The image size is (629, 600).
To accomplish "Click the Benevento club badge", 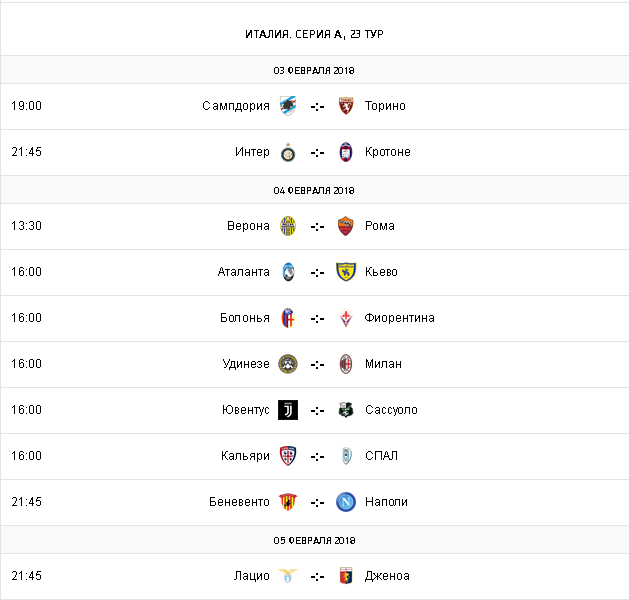I will pos(288,502).
